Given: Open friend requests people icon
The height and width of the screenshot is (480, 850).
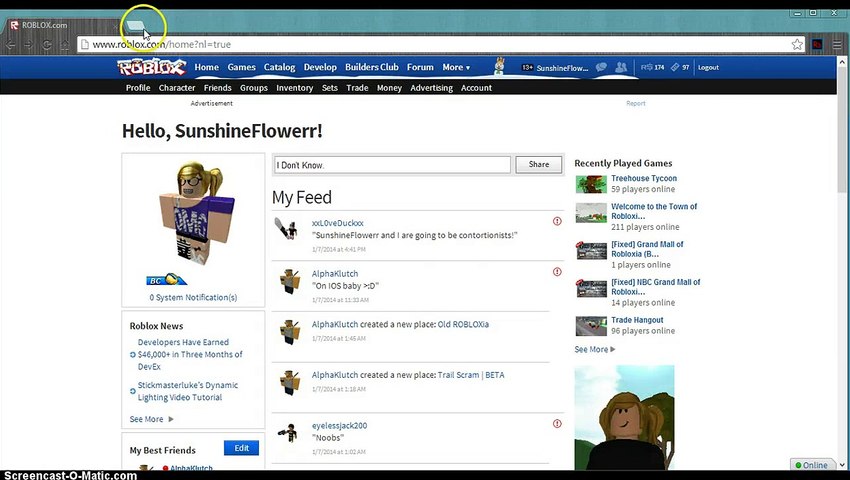Looking at the screenshot, I should click(x=621, y=67).
